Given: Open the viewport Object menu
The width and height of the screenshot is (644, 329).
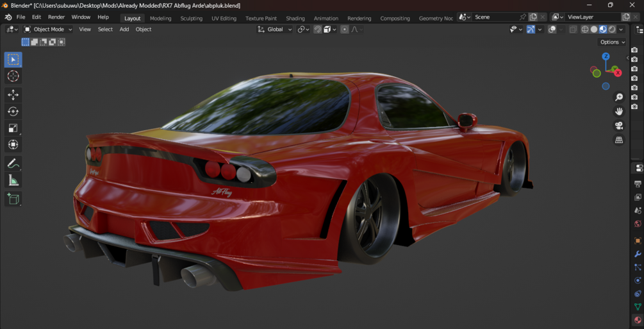Looking at the screenshot, I should 144,30.
